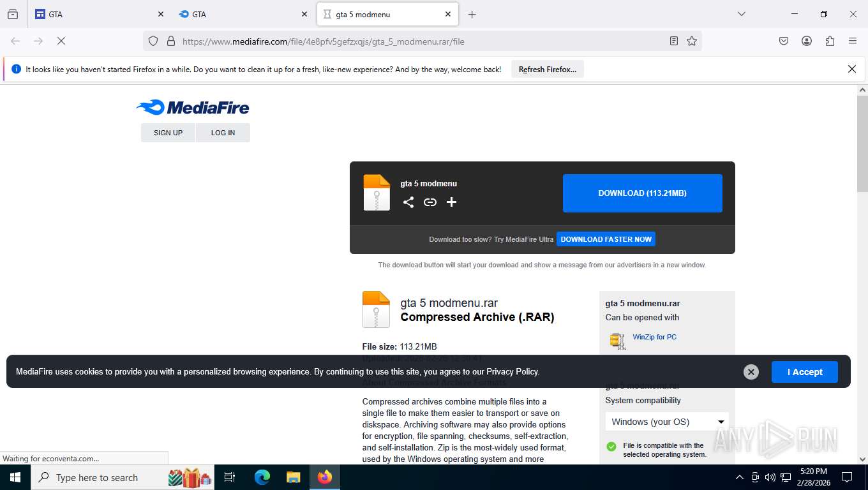Toggle reader view in address bar
Image resolution: width=868 pixels, height=490 pixels.
(674, 41)
